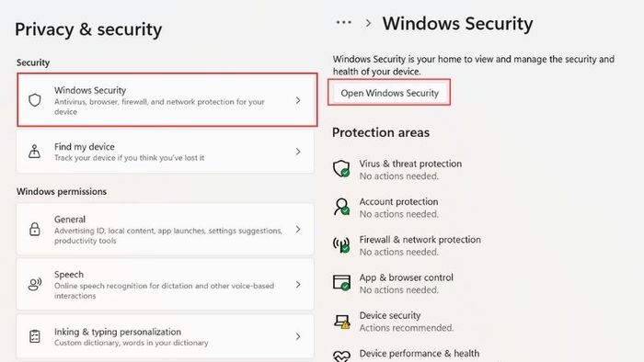This screenshot has width=644, height=362.
Task: Click the App & browser control window icon
Action: pyautogui.click(x=341, y=282)
